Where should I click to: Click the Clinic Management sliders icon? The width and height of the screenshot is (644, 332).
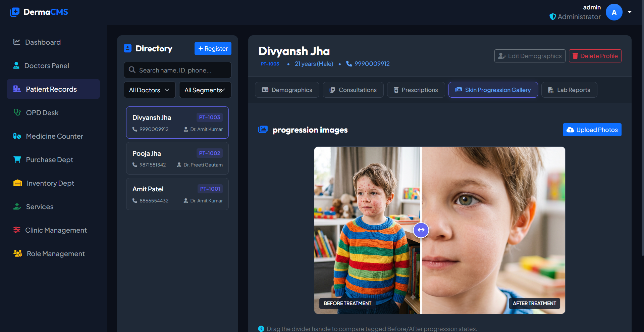pos(17,230)
